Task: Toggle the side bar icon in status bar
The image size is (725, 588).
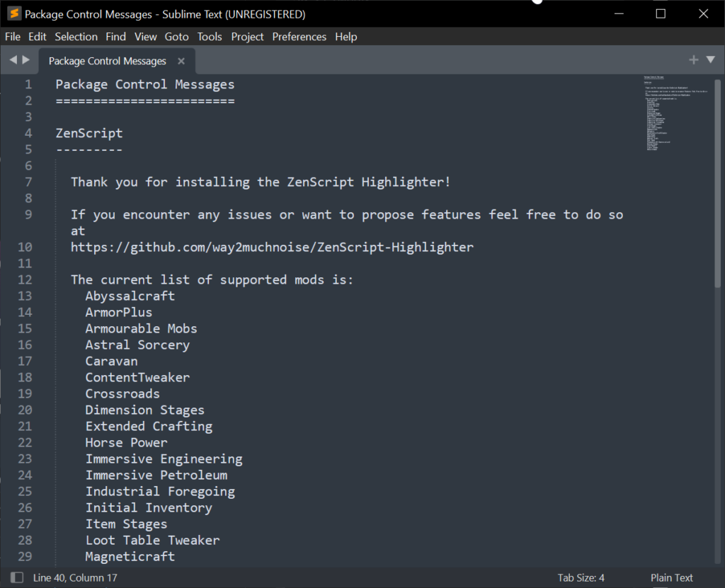Action: [x=17, y=577]
